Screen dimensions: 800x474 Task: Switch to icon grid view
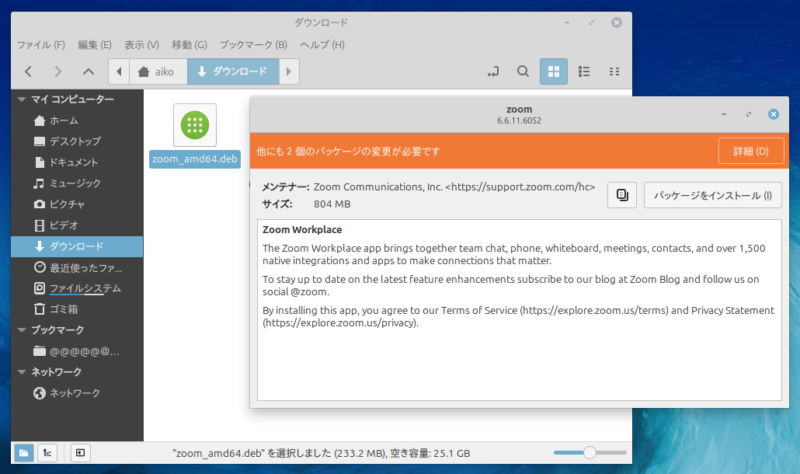553,72
